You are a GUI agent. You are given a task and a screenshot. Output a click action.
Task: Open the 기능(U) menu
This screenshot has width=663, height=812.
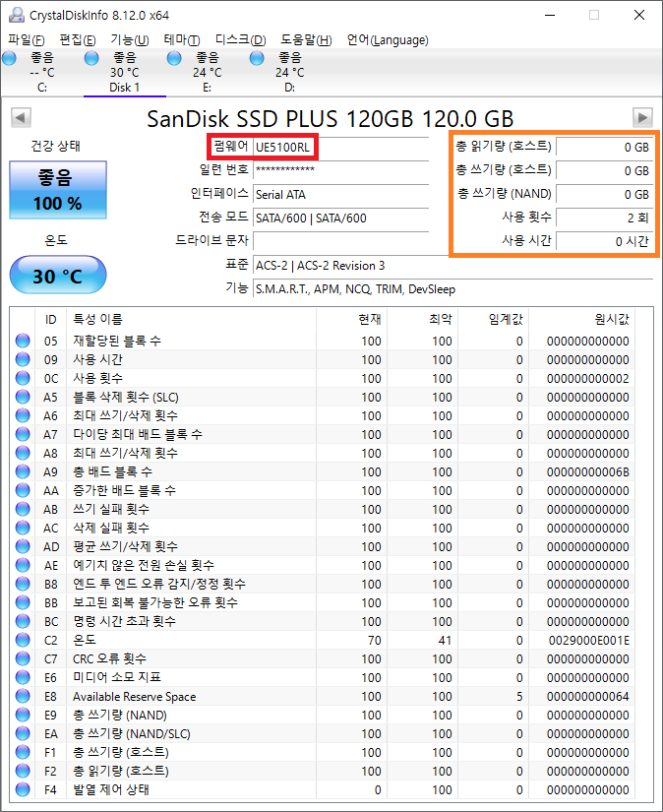tap(130, 40)
